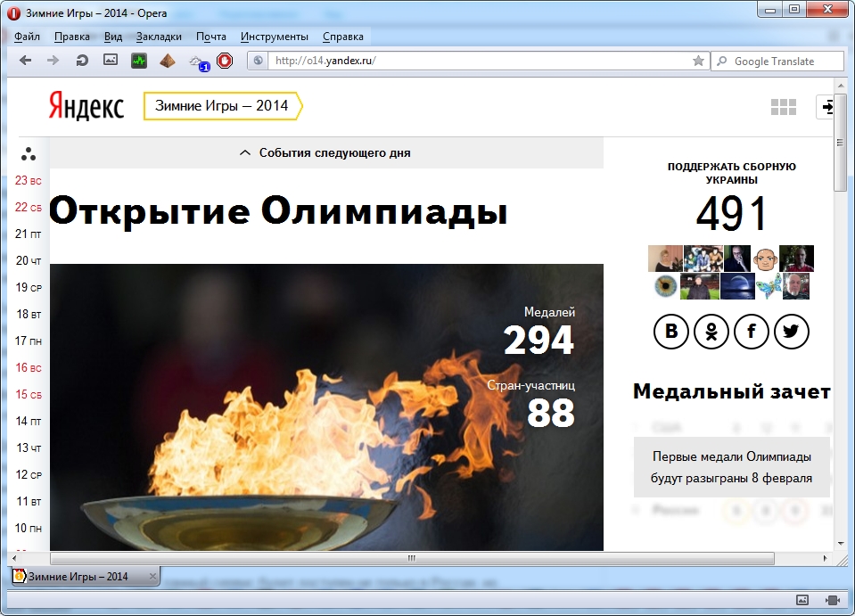The width and height of the screenshot is (855, 616).
Task: Open the Yandex services grid icon
Action: 783,107
